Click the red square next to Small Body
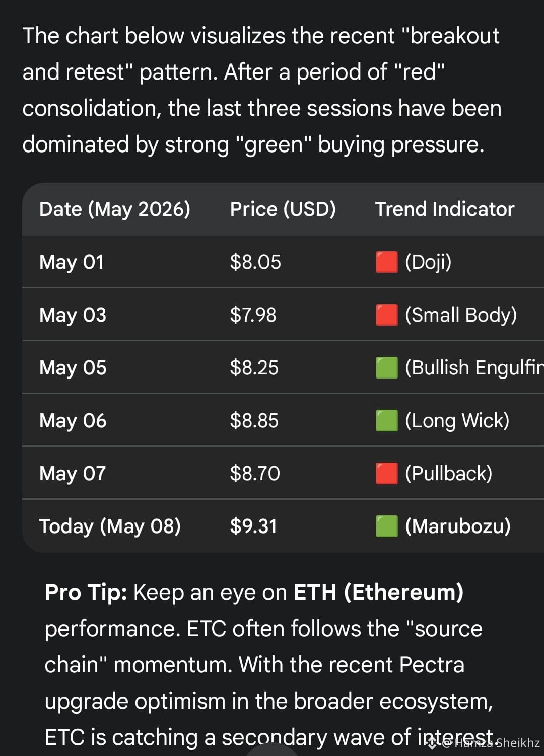Viewport: 544px width, 756px height. click(x=387, y=315)
